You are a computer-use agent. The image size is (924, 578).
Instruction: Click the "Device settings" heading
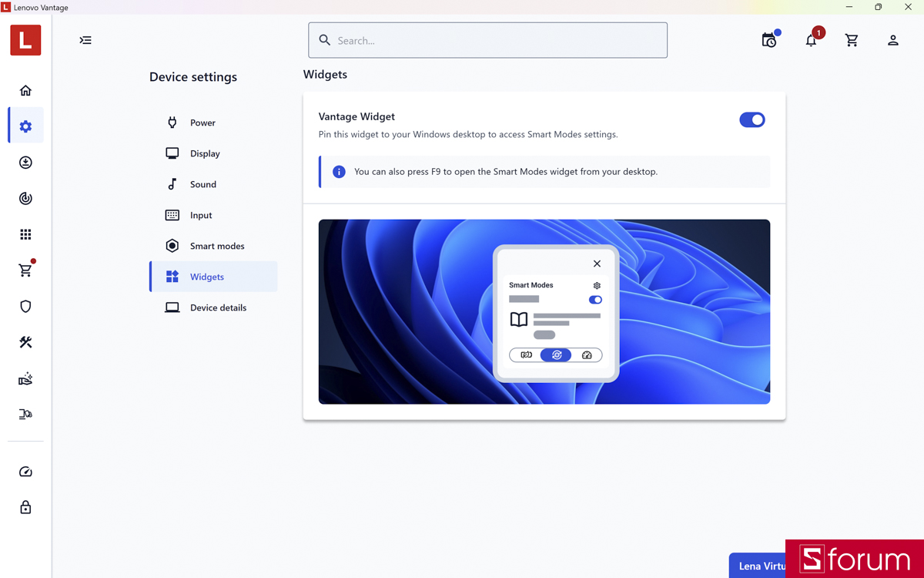193,77
